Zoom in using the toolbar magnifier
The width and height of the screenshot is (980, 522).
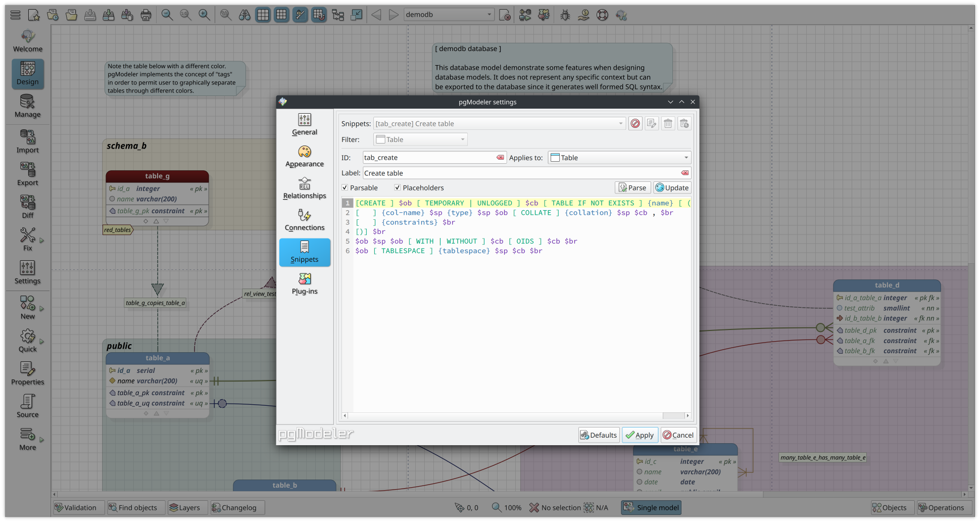coord(204,15)
